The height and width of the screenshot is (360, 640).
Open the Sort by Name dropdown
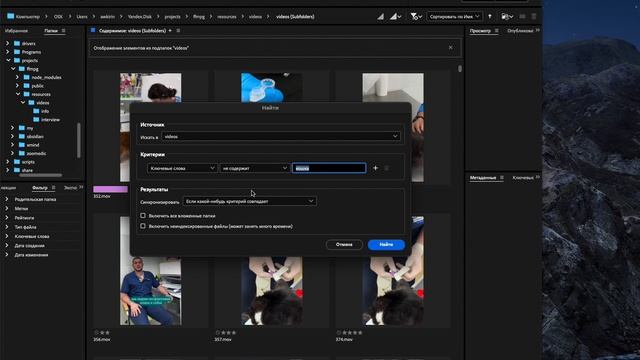pyautogui.click(x=455, y=16)
